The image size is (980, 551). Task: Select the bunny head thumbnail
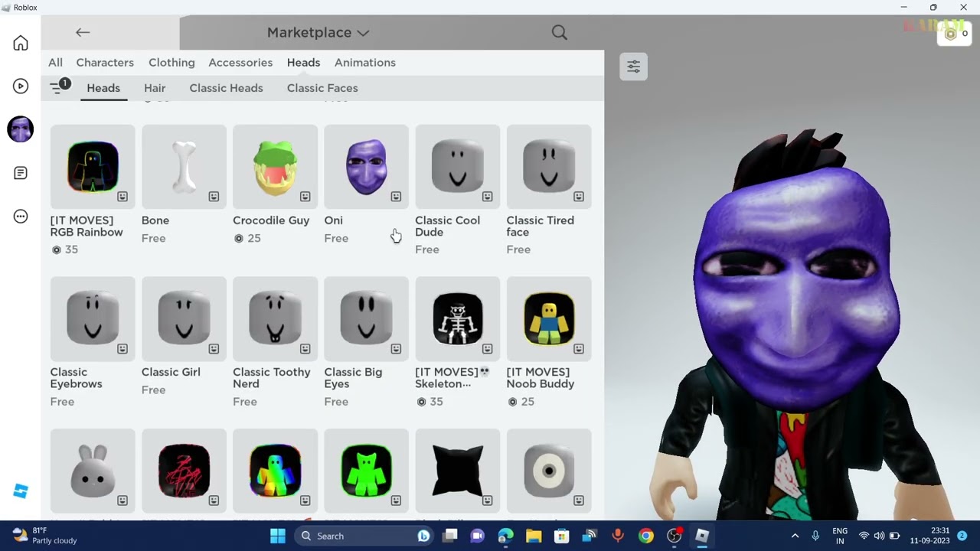click(93, 471)
